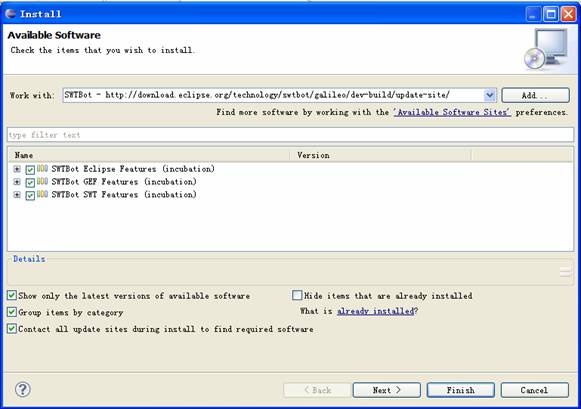Click category icon beside SWTBot SWT Features

coord(42,194)
